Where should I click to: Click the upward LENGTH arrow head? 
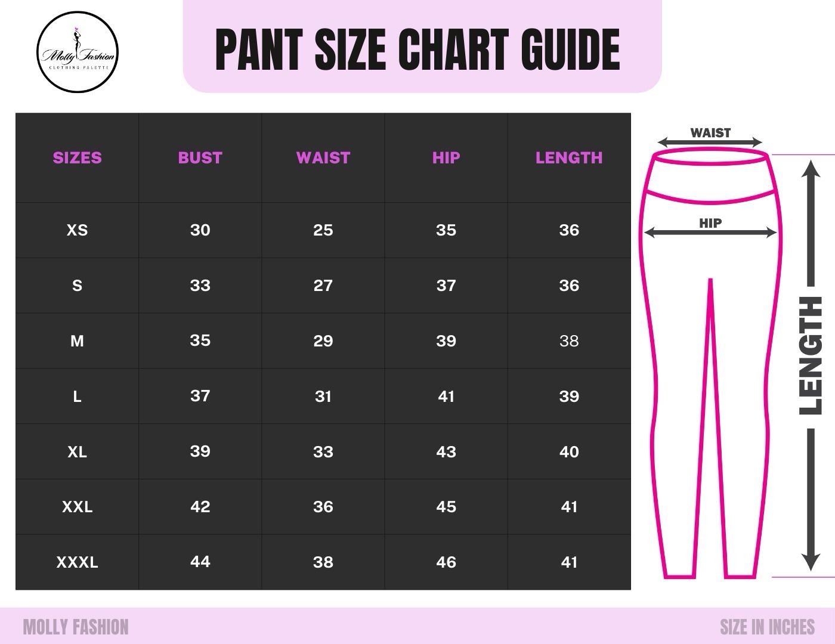click(811, 170)
